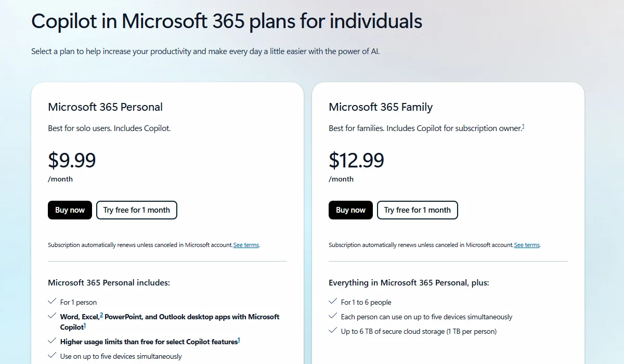
Task: Click the checkmark beside "Up to 6 TB" storage
Action: (332, 330)
